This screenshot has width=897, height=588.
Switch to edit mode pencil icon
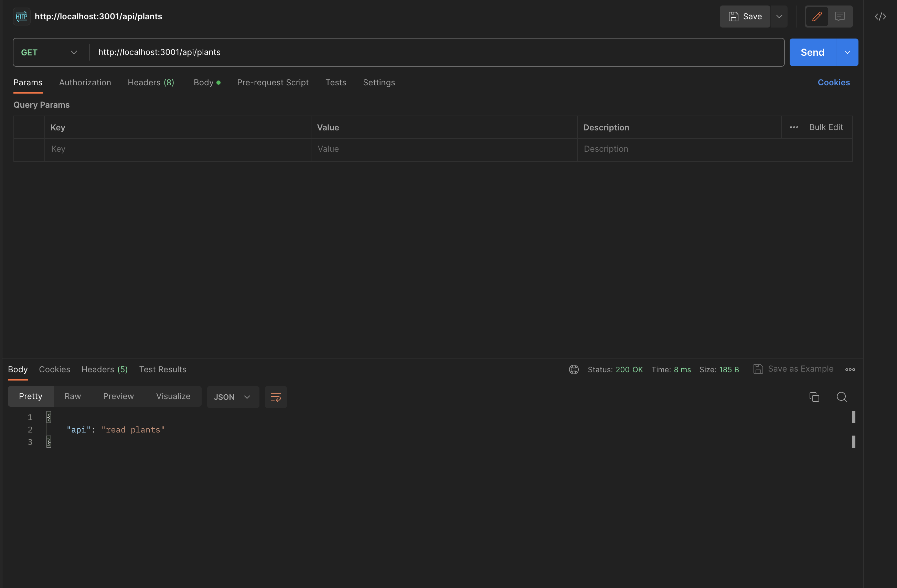pyautogui.click(x=817, y=16)
